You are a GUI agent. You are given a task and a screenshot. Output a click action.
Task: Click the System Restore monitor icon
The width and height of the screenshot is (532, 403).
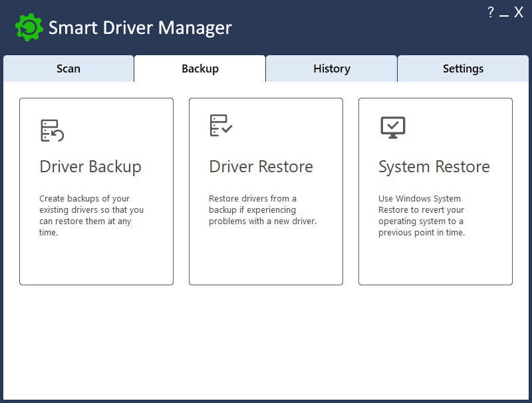[x=393, y=128]
